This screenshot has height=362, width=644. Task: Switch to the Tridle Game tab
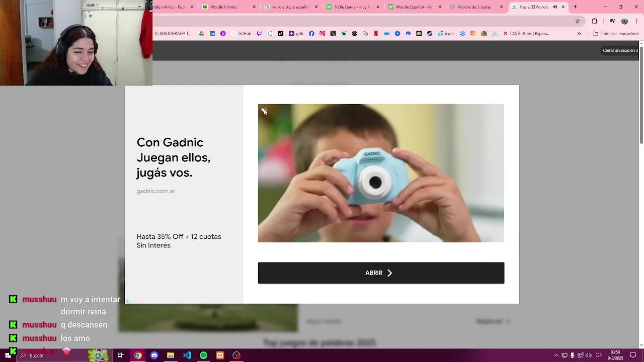point(353,7)
